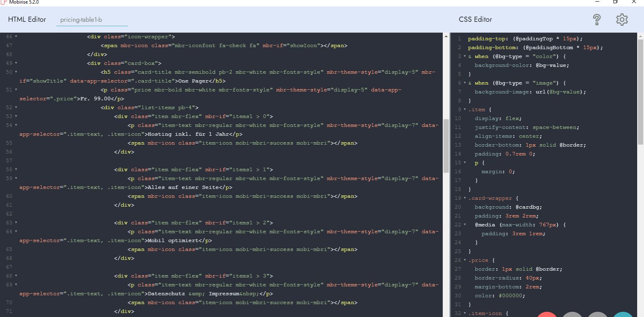
Task: Fold the .item CSS rule at line 9
Action: (x=465, y=110)
